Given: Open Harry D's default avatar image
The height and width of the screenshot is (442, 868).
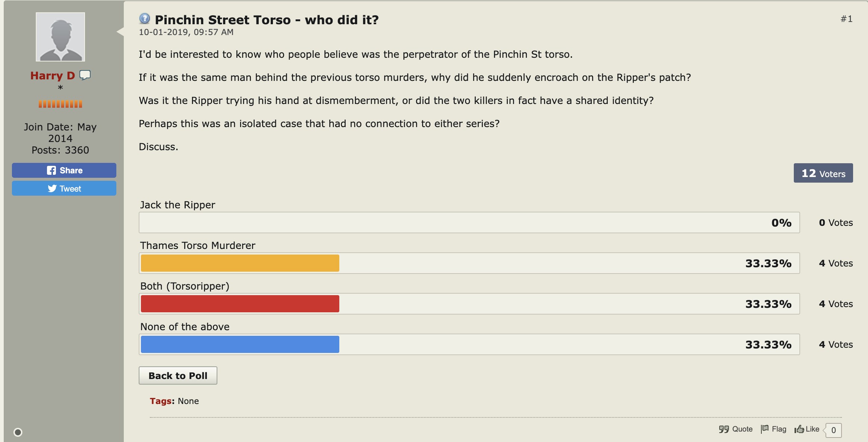Looking at the screenshot, I should [x=60, y=37].
